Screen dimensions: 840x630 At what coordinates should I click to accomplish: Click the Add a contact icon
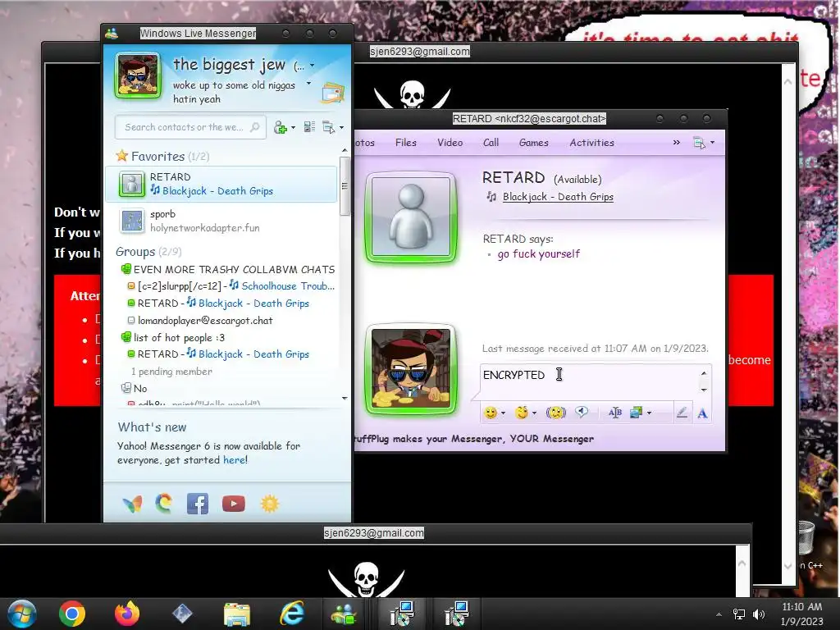(281, 127)
